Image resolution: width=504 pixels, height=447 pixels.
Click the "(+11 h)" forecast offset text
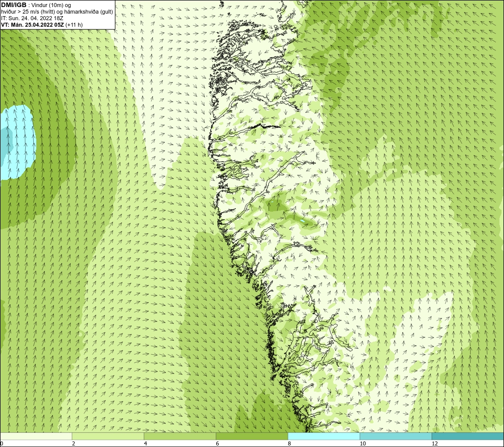74,25
